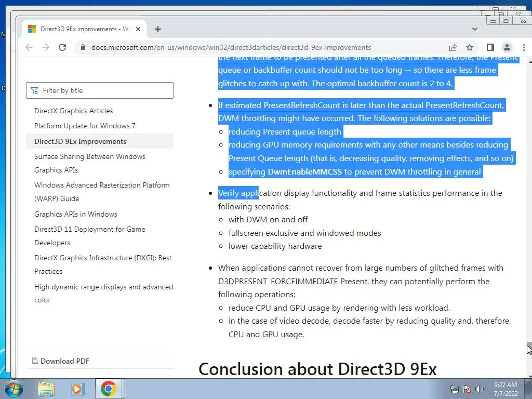Screen dimensions: 532x399
Task: Click 'reducing Present queue length' bullet
Action: click(x=285, y=131)
